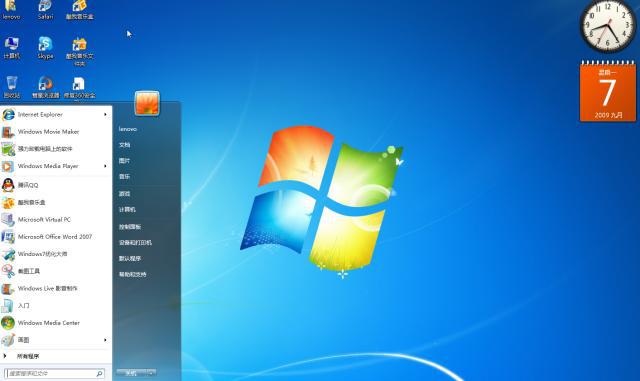Open the Recycle Bin on the desktop
Viewport: 640px width, 381px height.
point(11,87)
